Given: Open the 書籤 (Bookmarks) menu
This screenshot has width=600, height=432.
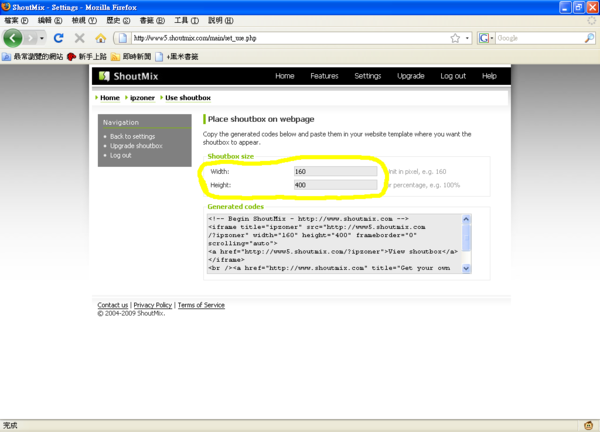Looking at the screenshot, I should point(152,20).
